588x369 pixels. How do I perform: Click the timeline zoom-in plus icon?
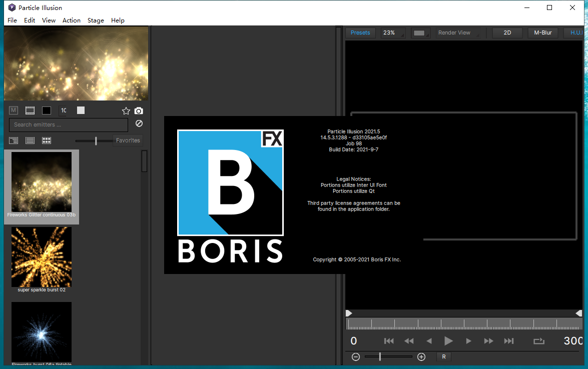tap(421, 356)
